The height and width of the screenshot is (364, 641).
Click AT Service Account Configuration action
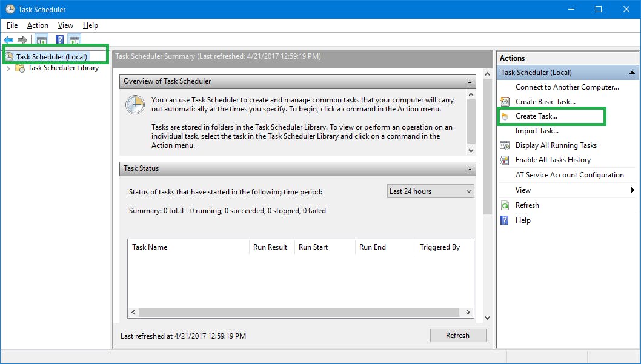(570, 175)
